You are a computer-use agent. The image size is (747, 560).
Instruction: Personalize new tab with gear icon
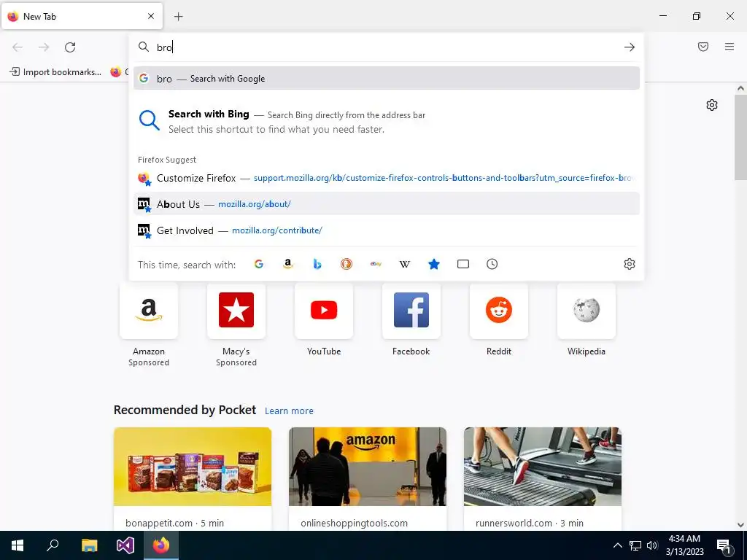coord(712,105)
